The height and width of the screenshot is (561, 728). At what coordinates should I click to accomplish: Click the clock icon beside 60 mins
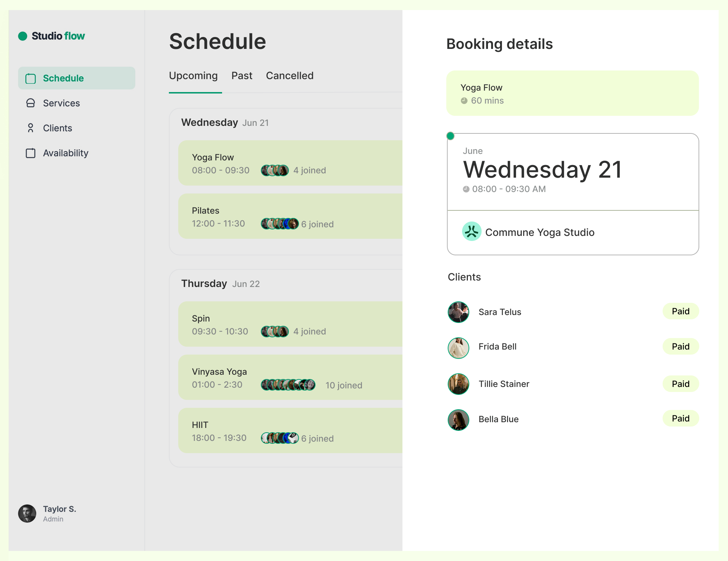(464, 101)
